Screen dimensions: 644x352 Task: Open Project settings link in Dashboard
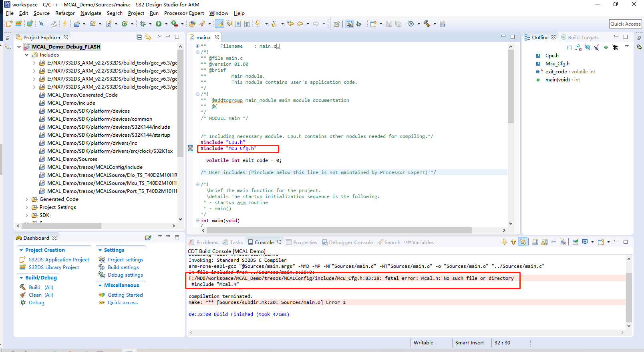tap(125, 260)
